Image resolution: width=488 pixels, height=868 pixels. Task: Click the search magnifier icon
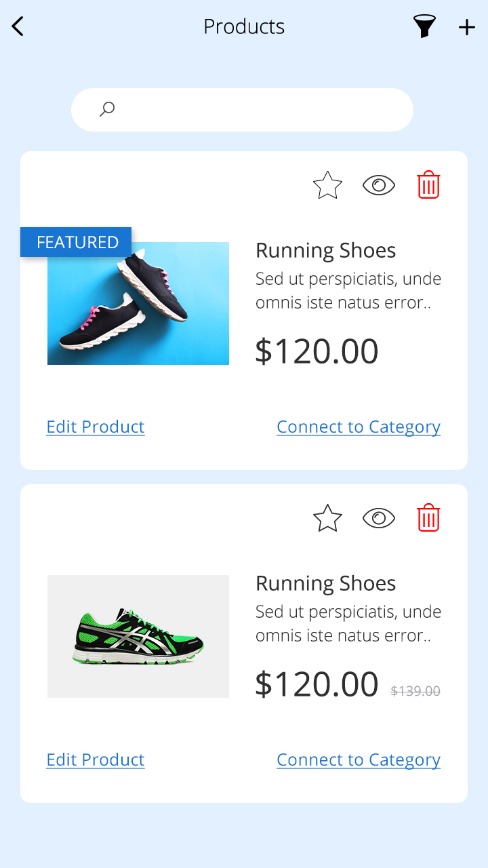coord(107,109)
